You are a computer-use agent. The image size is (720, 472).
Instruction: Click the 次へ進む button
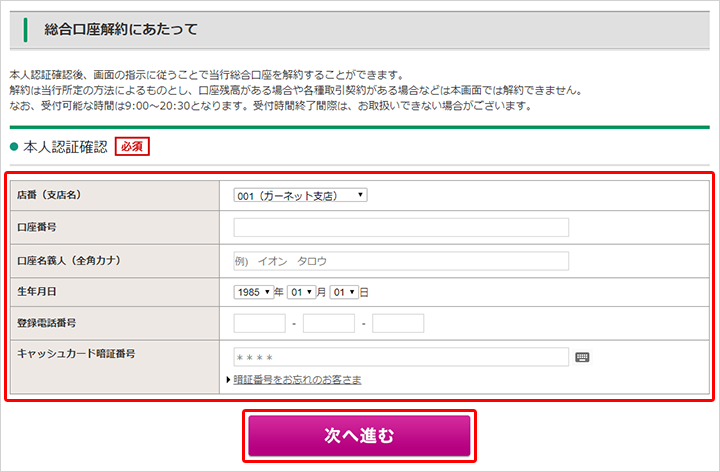pyautogui.click(x=359, y=436)
